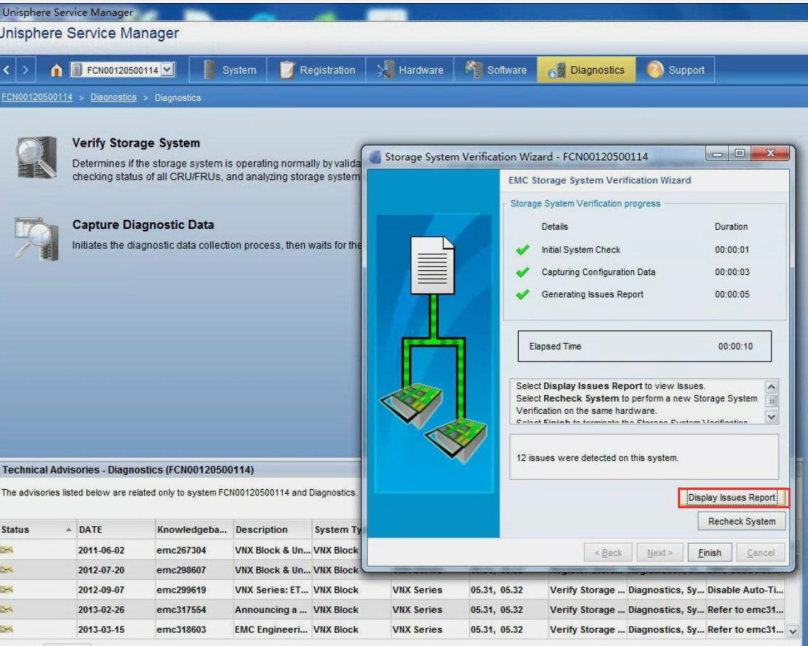Open the Home icon in navigation bar
This screenshot has width=808, height=646.
pyautogui.click(x=56, y=70)
